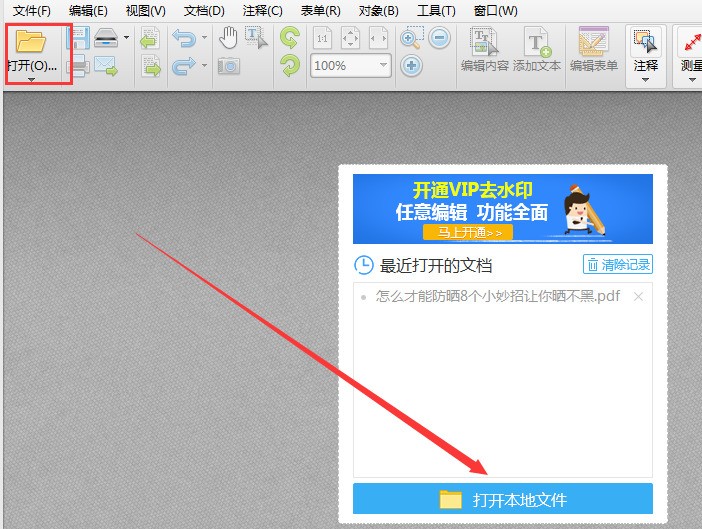The width and height of the screenshot is (702, 529).
Task: Open the dropdown arrow beside printer icon
Action: point(126,39)
